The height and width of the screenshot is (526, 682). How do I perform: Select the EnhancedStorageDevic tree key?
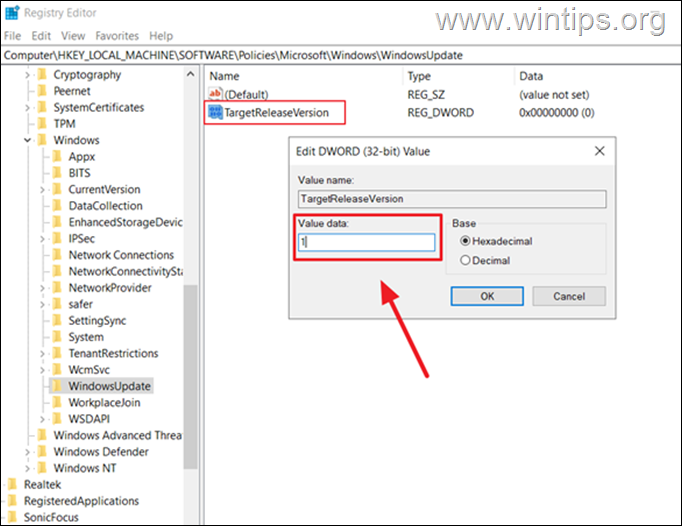point(125,222)
